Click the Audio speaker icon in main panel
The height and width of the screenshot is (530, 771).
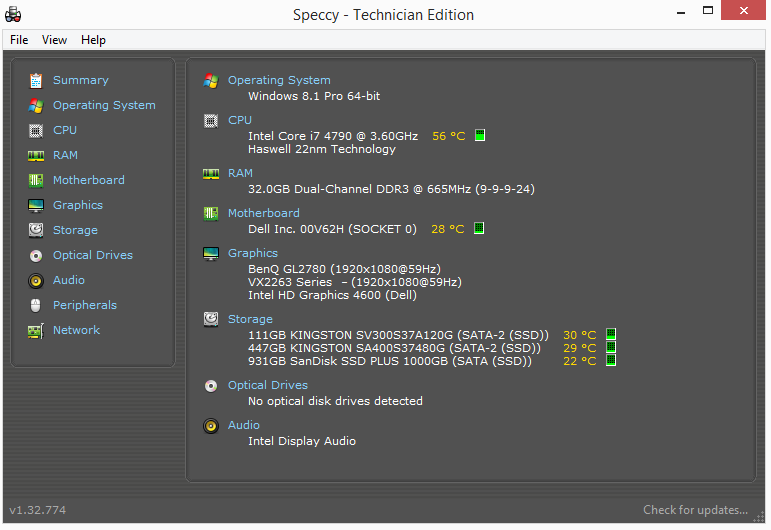point(211,426)
